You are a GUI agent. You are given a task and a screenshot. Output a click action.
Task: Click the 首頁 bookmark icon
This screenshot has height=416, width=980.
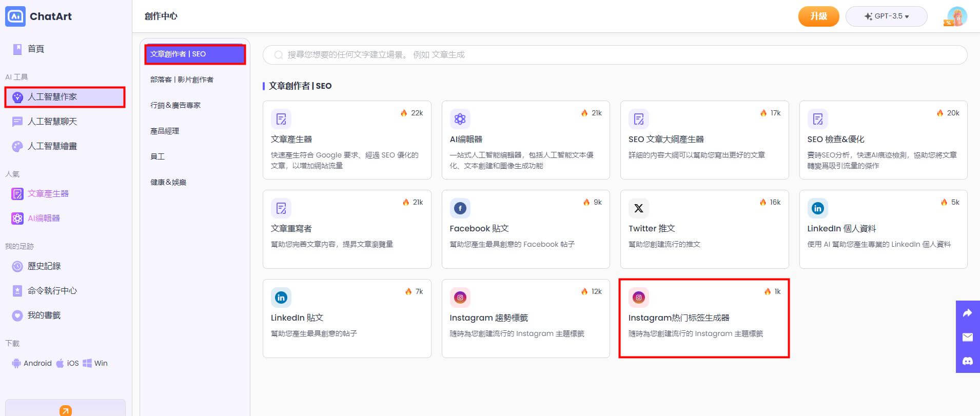(x=17, y=49)
